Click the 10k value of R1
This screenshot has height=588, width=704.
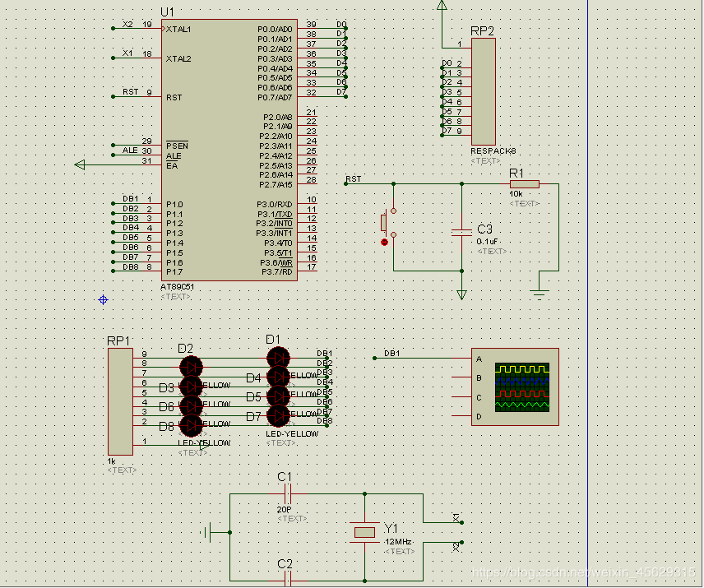pos(516,194)
